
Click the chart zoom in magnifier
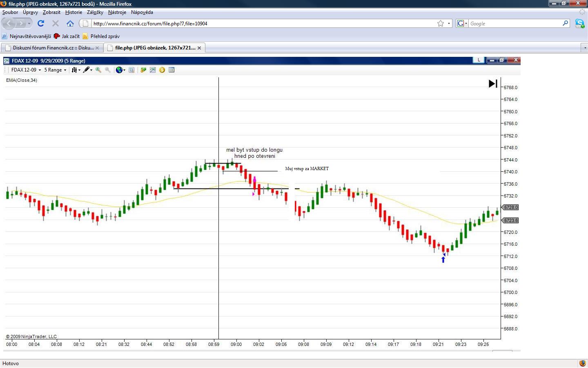pos(98,70)
